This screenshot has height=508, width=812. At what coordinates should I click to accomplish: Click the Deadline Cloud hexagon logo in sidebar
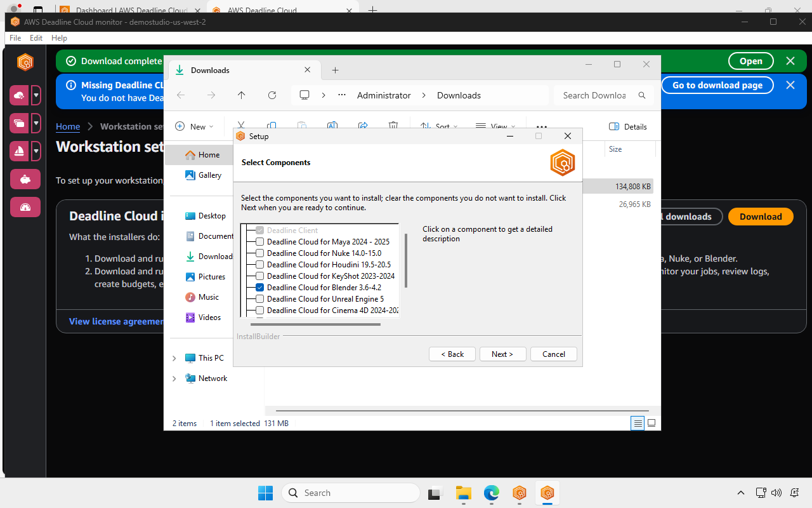25,62
